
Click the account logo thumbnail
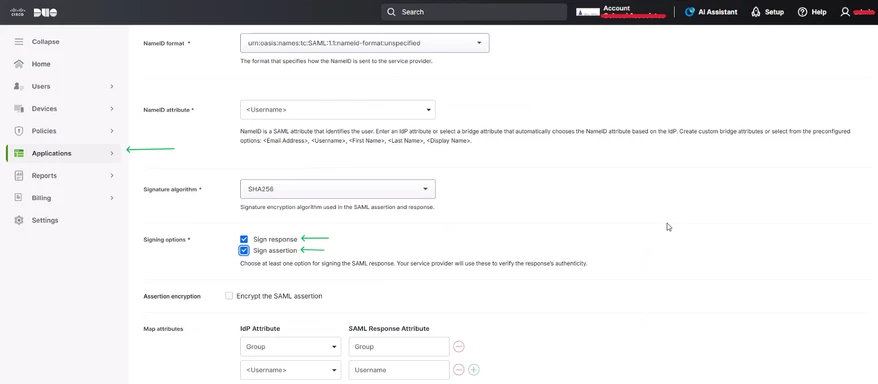[588, 12]
